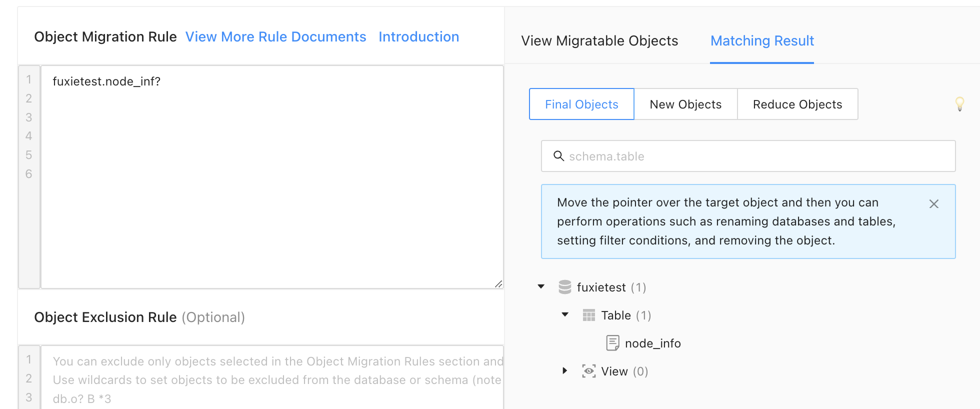Switch to View Migratable Objects tab
Screen dimensions: 980x409
tap(599, 41)
